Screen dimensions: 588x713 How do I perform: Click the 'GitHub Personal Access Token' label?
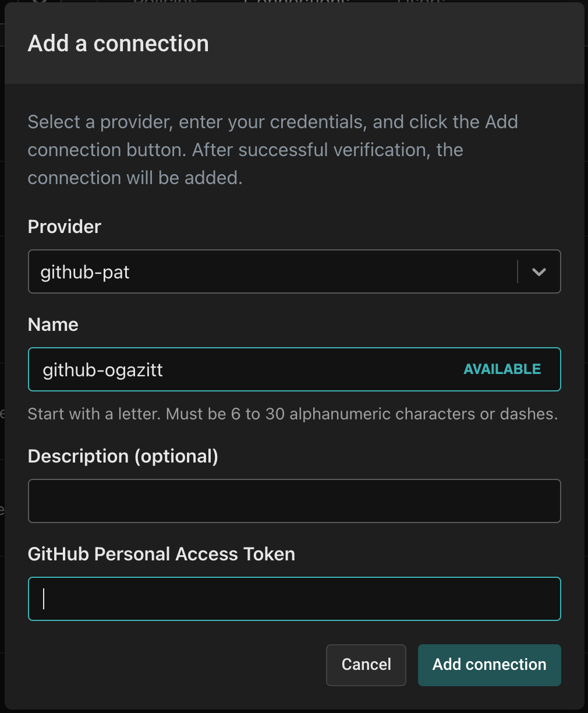coord(161,554)
